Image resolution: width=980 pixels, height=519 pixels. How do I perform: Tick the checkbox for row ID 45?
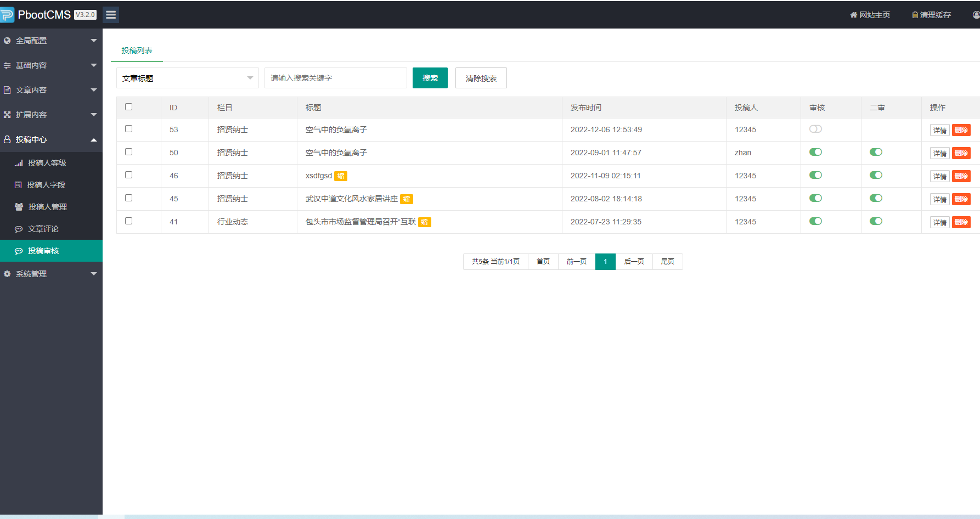pos(128,198)
